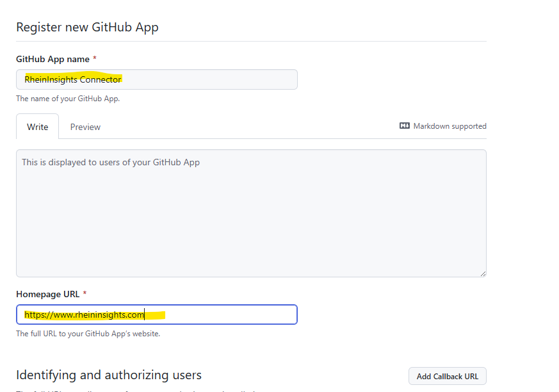Click the Add Callback URL button
Viewport: 559px width, 392px height.
tap(448, 376)
